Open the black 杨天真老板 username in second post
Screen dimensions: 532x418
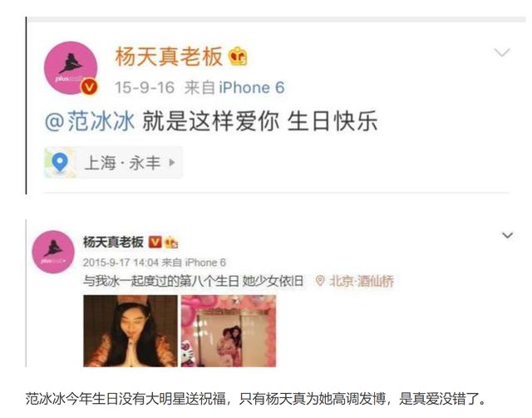(x=113, y=243)
